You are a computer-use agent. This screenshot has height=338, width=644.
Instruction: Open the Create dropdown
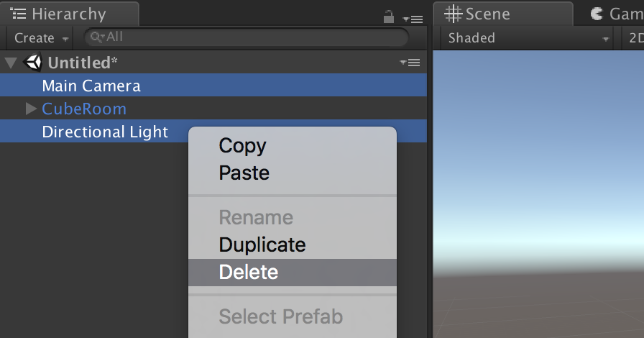[x=40, y=38]
